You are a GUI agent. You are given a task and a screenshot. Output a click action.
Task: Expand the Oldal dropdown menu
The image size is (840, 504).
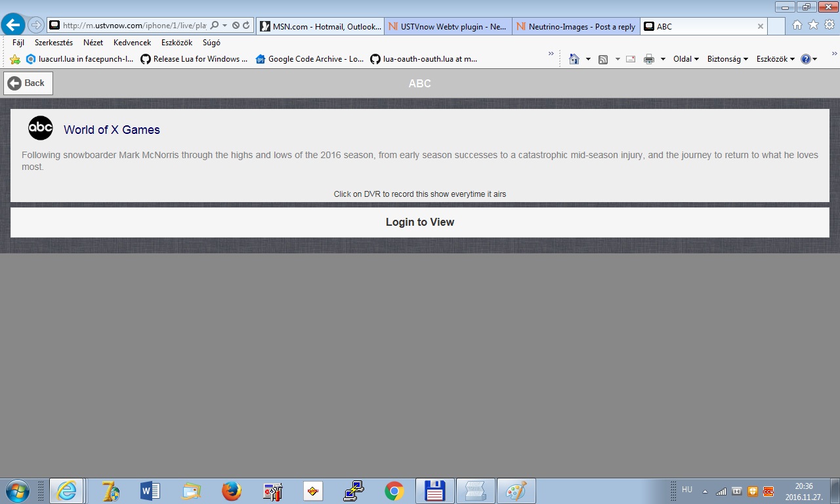click(x=686, y=59)
